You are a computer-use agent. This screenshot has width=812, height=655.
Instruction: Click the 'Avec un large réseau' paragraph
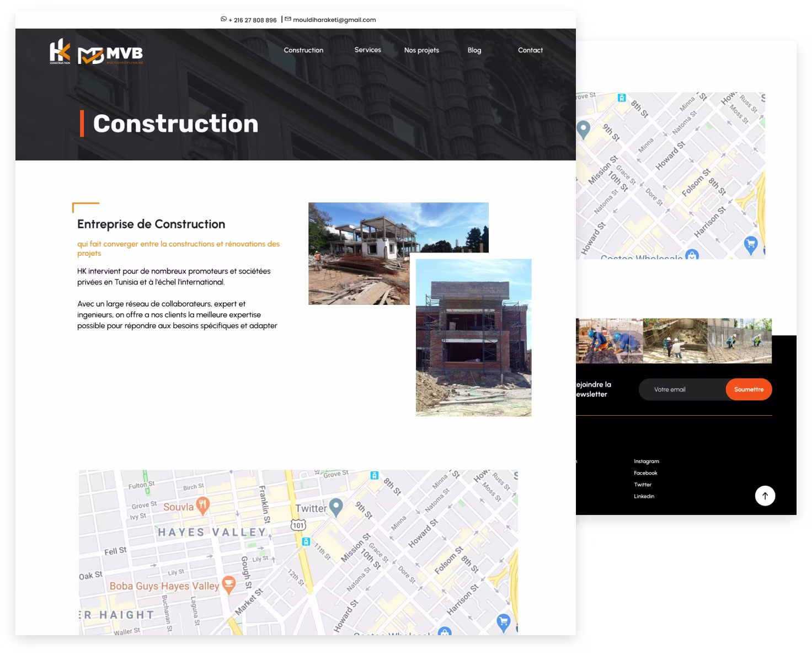(x=177, y=315)
